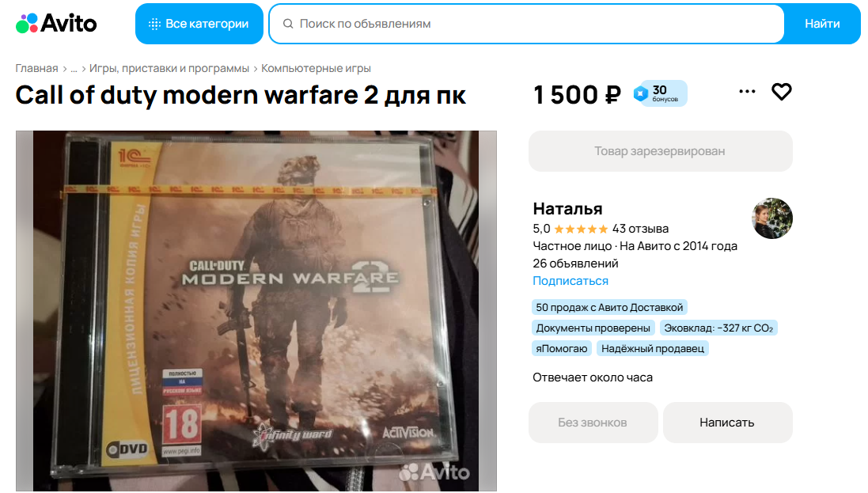
Task: Go to Главная breadcrumb
Action: (36, 68)
